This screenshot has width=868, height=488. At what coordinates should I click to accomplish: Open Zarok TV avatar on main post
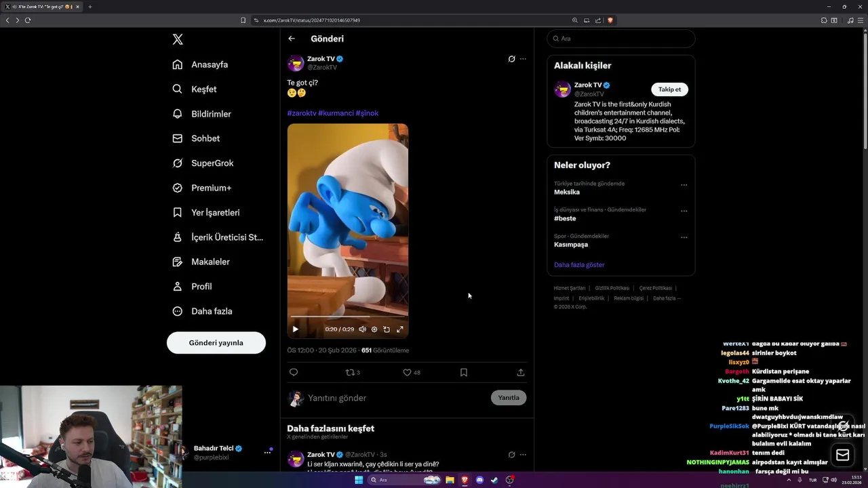coord(296,63)
